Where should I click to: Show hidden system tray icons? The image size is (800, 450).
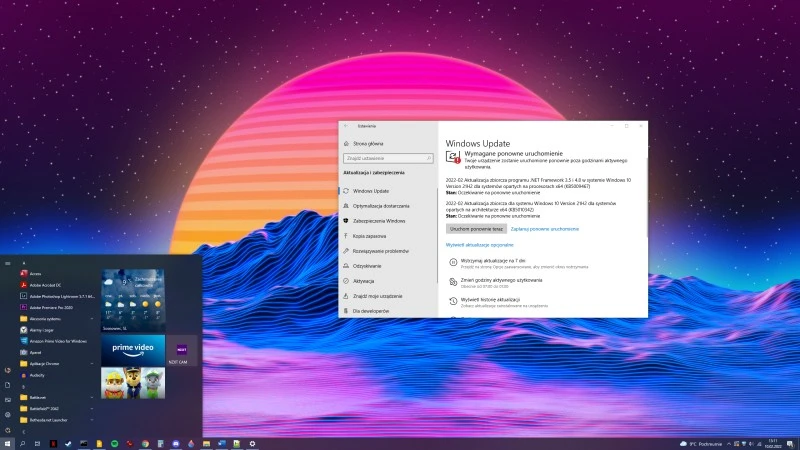point(729,444)
